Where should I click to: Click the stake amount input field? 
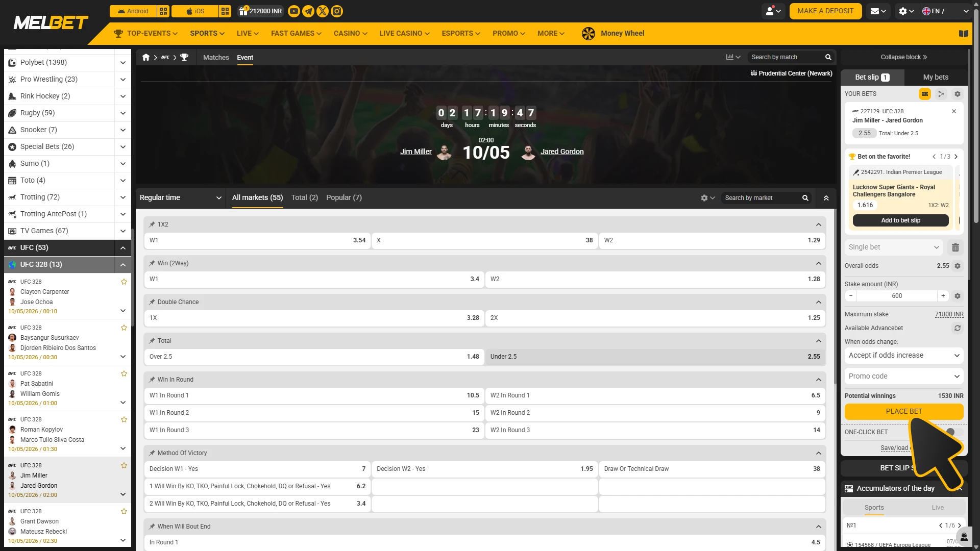(897, 296)
